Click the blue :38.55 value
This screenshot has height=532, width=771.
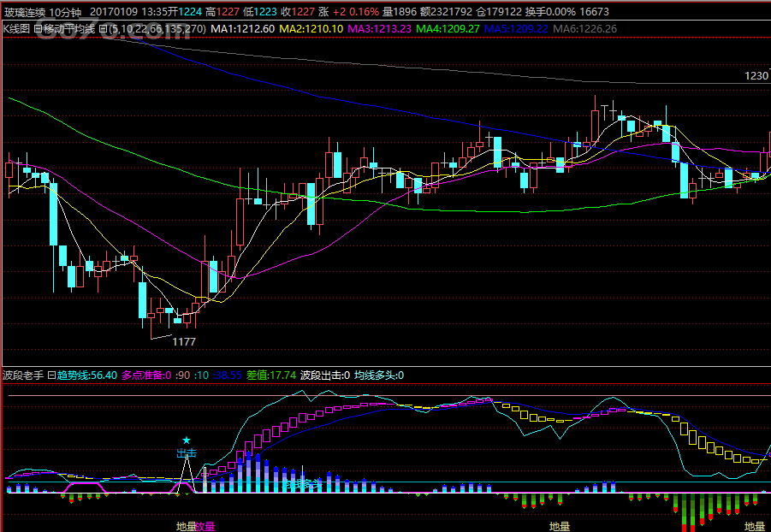(x=227, y=375)
